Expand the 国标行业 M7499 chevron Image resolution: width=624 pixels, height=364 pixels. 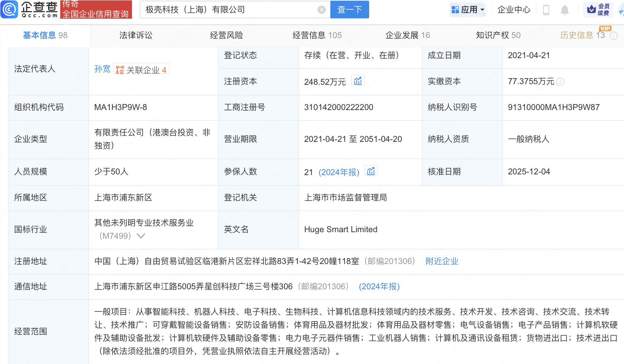pos(141,236)
